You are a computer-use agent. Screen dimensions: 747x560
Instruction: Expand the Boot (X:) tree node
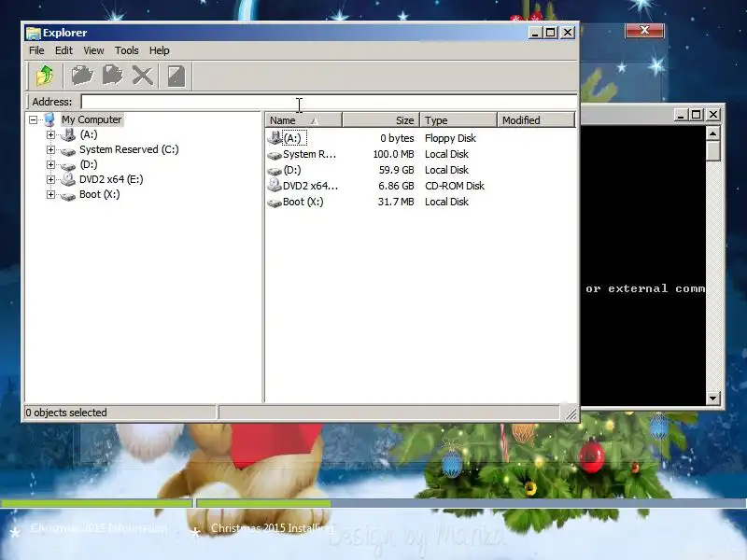(x=50, y=195)
